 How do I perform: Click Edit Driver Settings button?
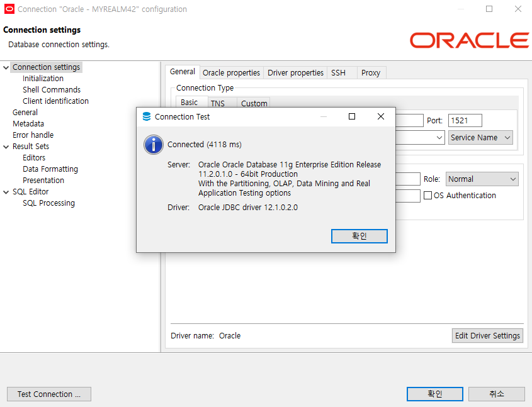[487, 335]
